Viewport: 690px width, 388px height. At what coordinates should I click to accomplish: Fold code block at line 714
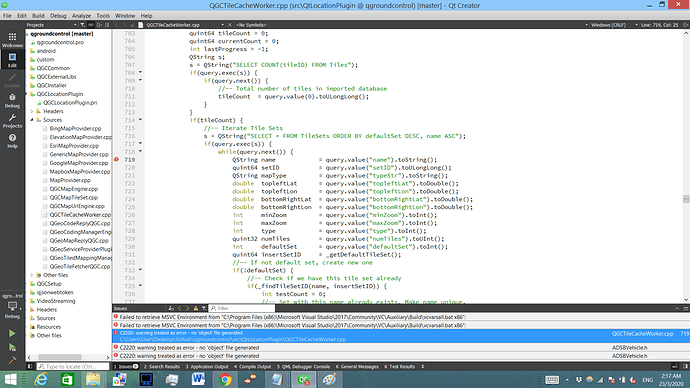click(140, 120)
